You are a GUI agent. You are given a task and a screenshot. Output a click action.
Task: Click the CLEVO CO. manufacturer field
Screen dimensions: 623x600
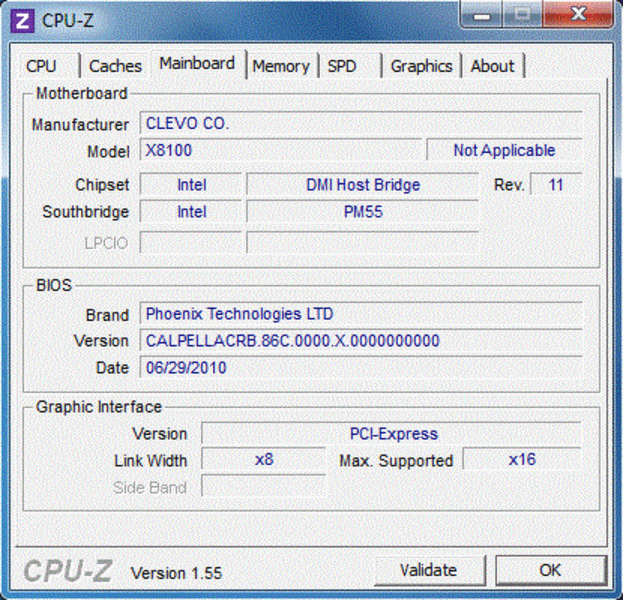(x=361, y=124)
